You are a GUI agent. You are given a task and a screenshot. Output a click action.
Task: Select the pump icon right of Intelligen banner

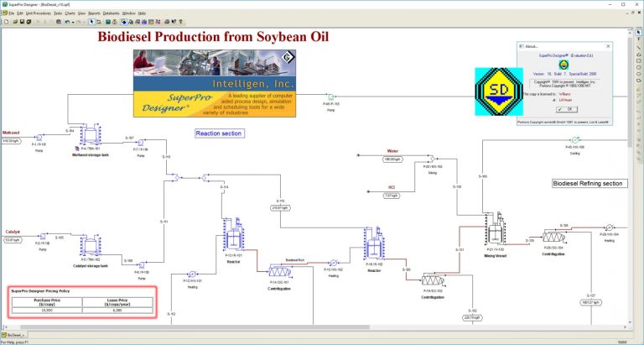pyautogui.click(x=330, y=97)
